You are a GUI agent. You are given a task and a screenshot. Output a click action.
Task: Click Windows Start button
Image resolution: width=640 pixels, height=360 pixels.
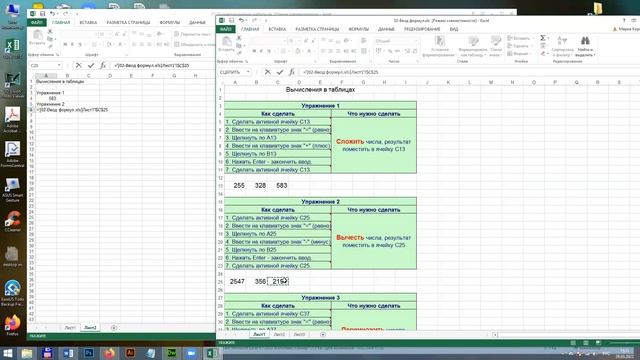pos(8,353)
